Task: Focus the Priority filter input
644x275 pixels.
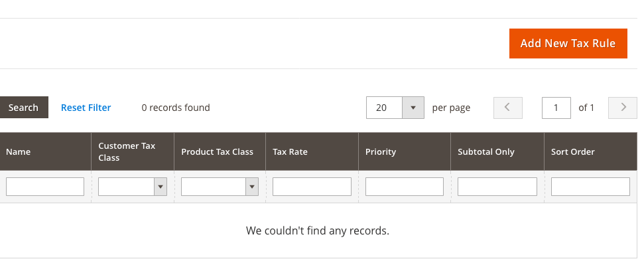Action: click(405, 187)
